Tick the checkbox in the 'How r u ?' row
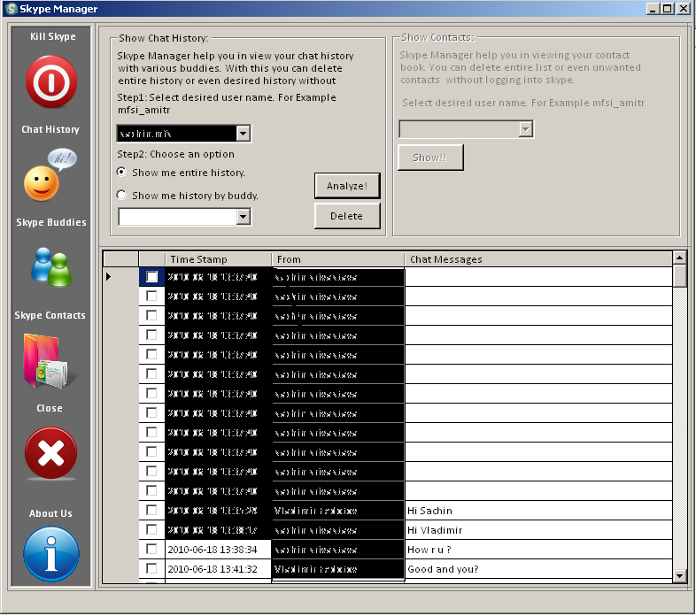Viewport: 696px width, 616px height. [x=151, y=550]
